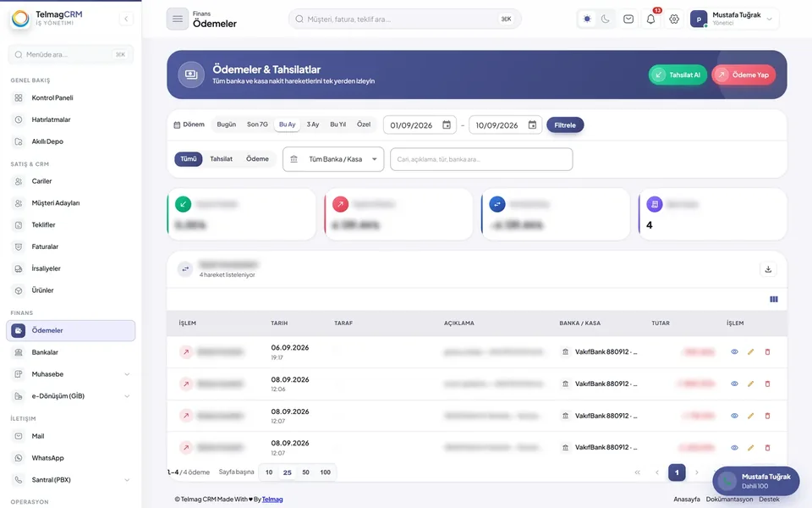
Task: Focus the Cari, açıklama search field
Action: click(x=481, y=159)
